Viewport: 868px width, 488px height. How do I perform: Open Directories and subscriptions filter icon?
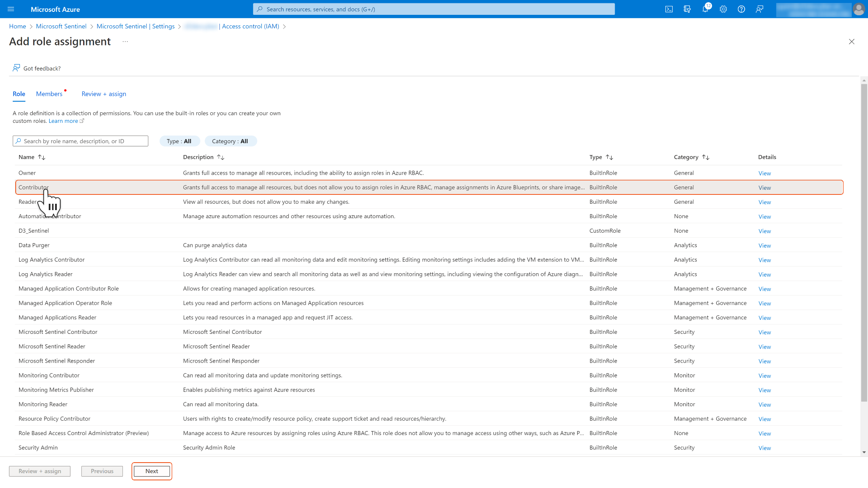(x=687, y=9)
